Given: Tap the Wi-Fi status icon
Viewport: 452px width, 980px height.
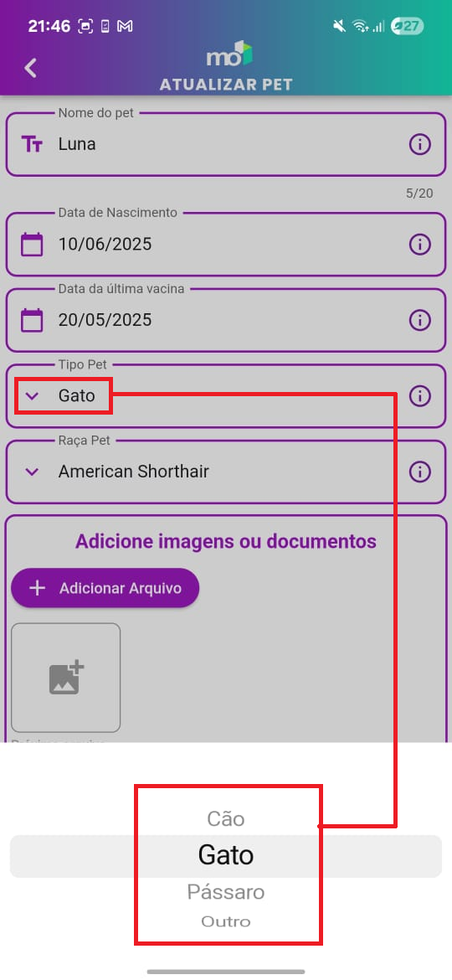Looking at the screenshot, I should [x=360, y=26].
